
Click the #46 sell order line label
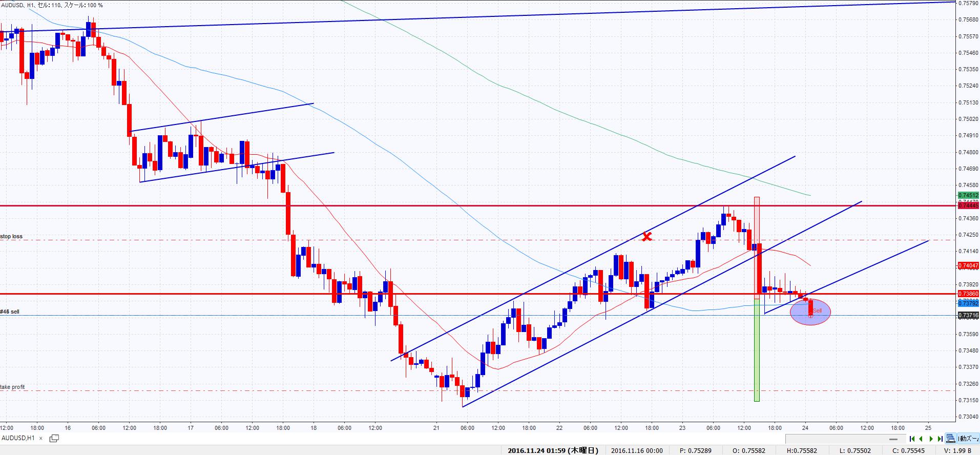pyautogui.click(x=10, y=312)
